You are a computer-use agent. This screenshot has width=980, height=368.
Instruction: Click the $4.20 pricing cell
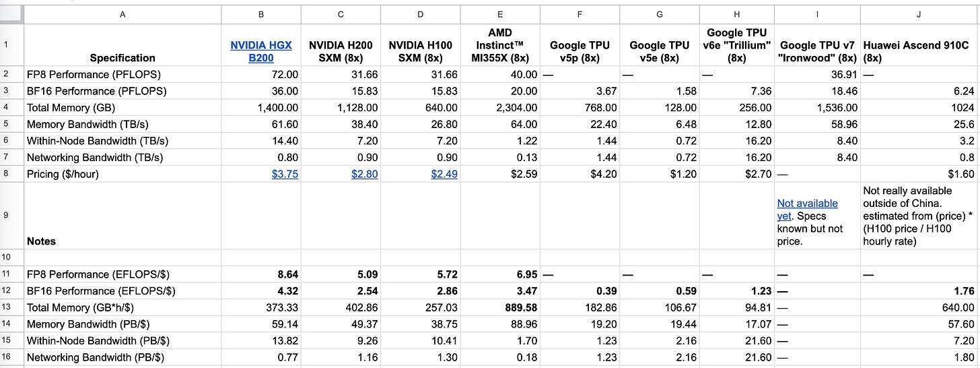pyautogui.click(x=580, y=174)
